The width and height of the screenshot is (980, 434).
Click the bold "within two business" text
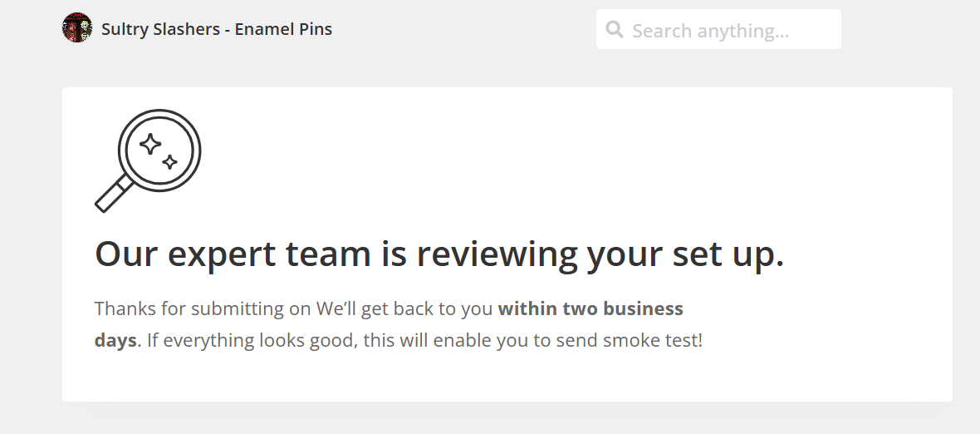pyautogui.click(x=590, y=308)
